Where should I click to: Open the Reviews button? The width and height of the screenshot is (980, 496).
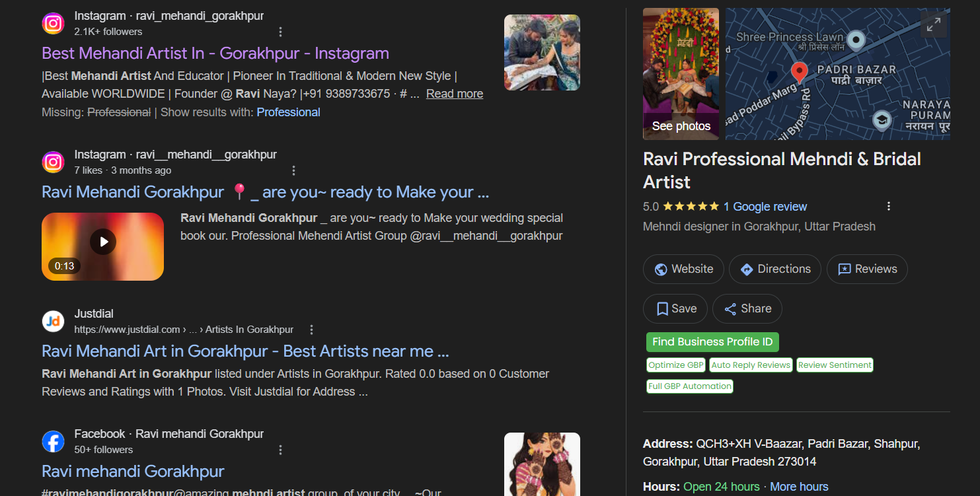[867, 269]
